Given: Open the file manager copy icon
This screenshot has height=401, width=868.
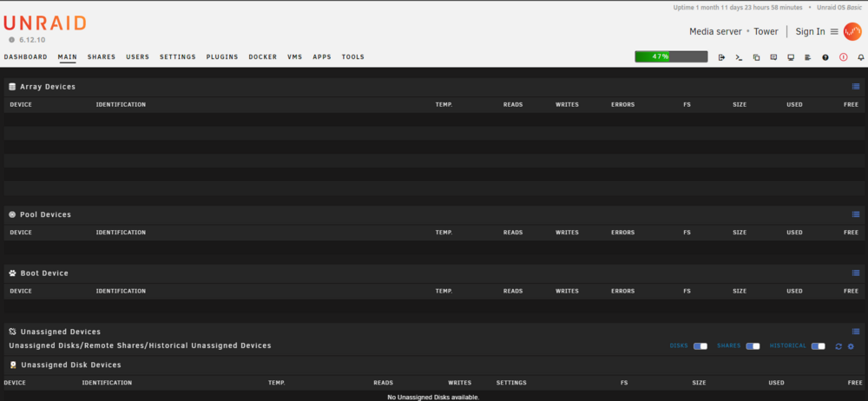Looking at the screenshot, I should [756, 57].
